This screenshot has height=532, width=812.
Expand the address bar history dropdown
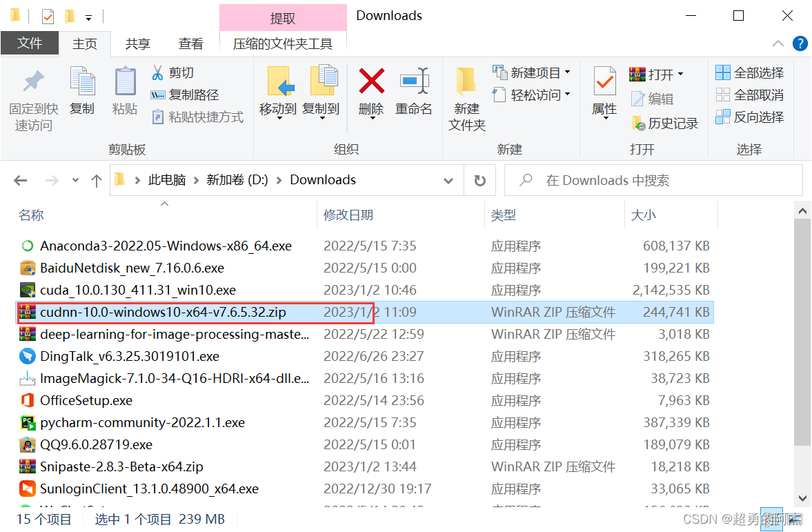click(x=448, y=180)
